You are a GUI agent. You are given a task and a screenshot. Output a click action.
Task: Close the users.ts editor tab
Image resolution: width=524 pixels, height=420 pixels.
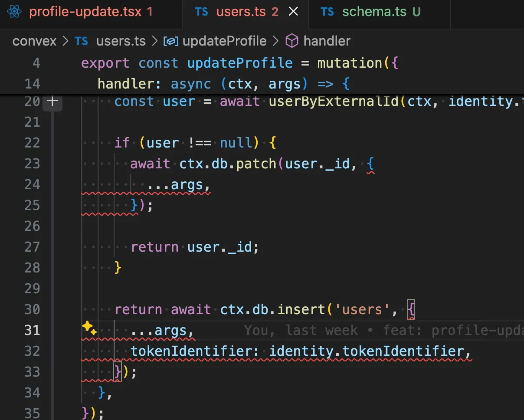click(x=294, y=12)
